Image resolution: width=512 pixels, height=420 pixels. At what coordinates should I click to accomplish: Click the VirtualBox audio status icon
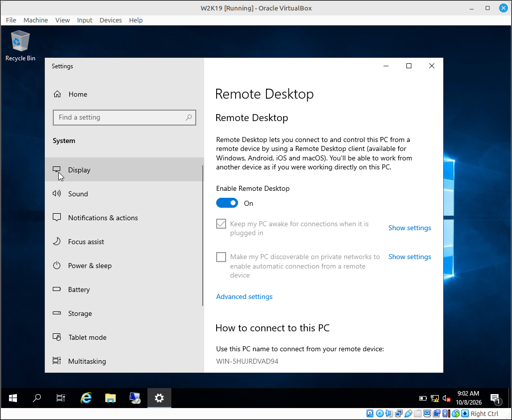point(389,414)
